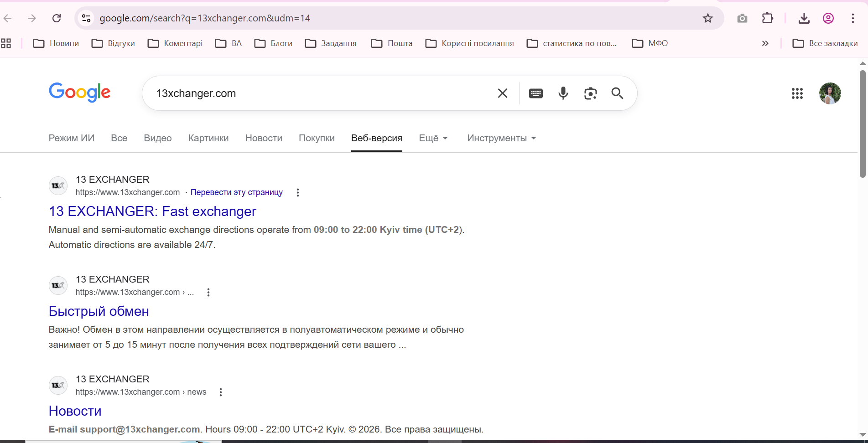Screen dimensions: 868x443
Task: Open the Новини bookmark folder
Action: click(56, 43)
